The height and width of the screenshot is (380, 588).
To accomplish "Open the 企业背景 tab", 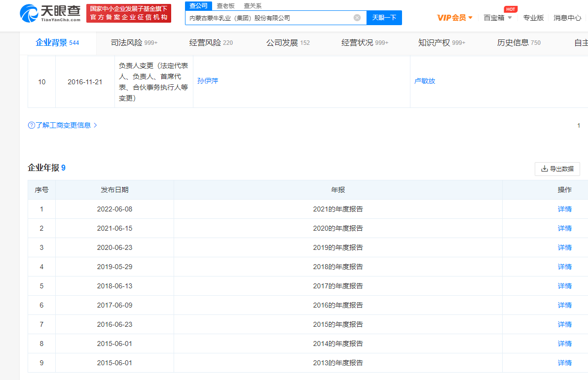I will tap(57, 43).
